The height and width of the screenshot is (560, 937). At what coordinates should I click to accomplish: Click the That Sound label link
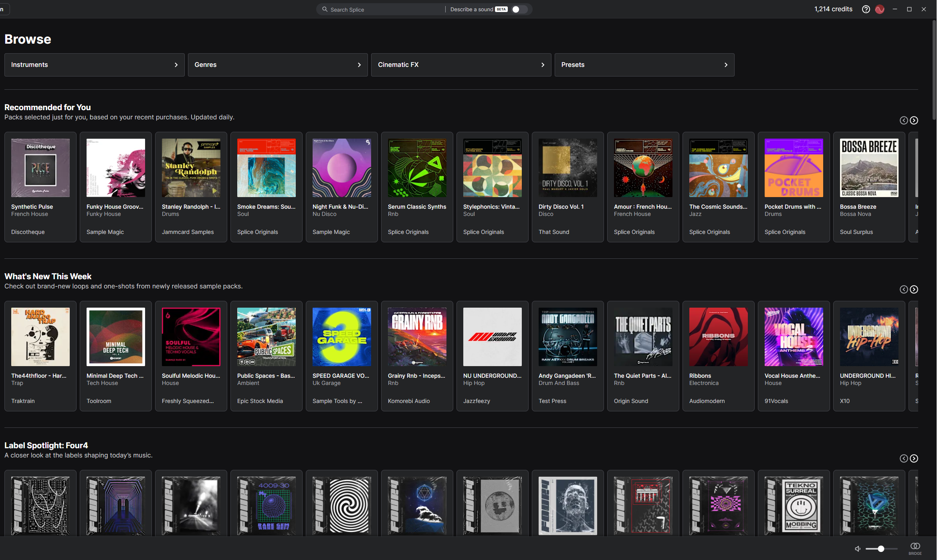[554, 232]
